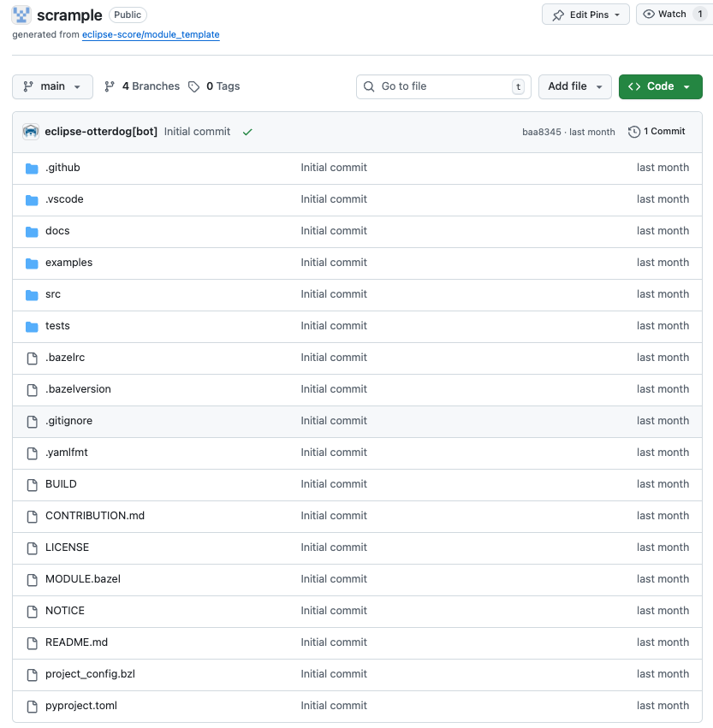Viewport: 713px width, 728px height.
Task: Expand the main branch selector
Action: tap(52, 86)
